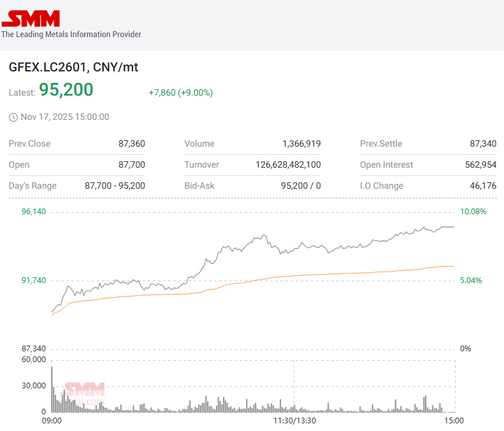
Task: Click the latest price 95,200
Action: [66, 89]
